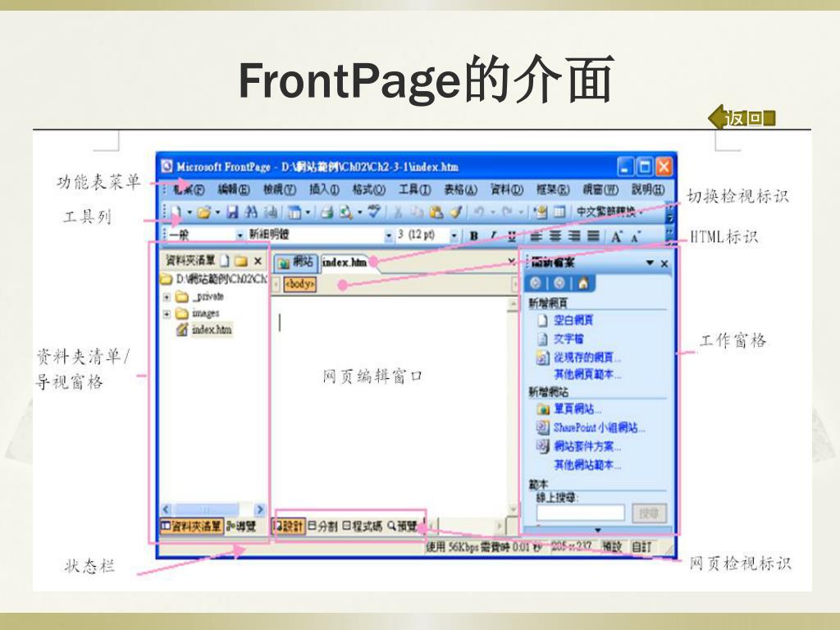
Task: Click the Format Painter brush icon
Action: click(x=456, y=212)
